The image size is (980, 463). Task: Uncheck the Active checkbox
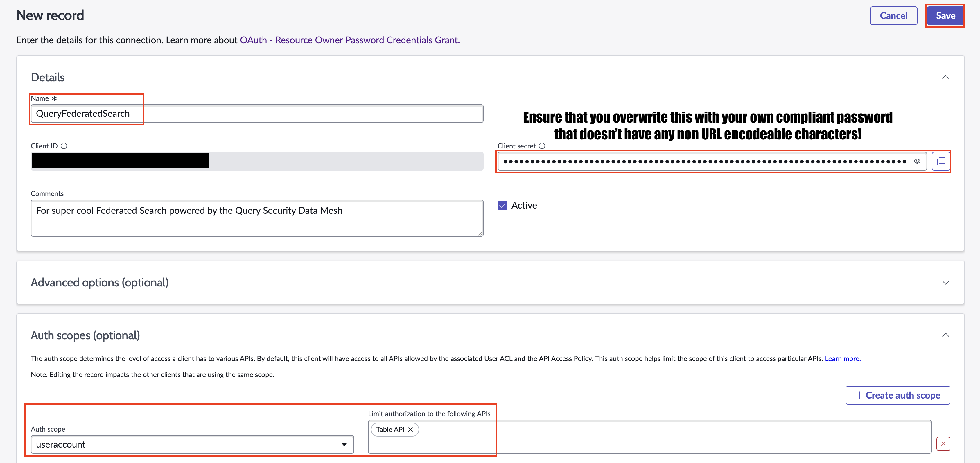[x=502, y=205]
